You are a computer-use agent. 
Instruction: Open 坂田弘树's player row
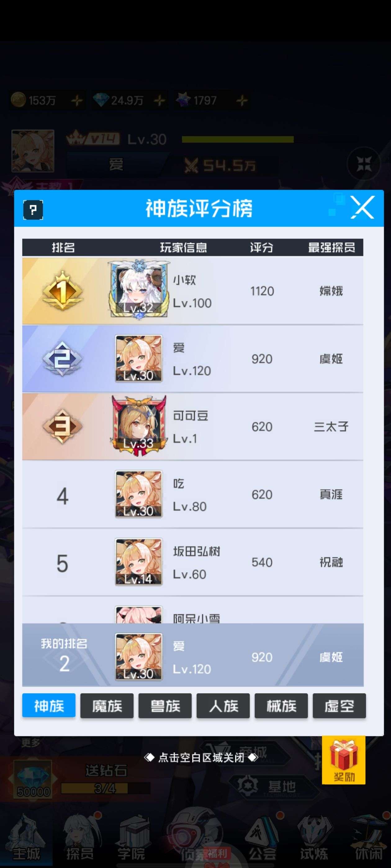click(193, 562)
